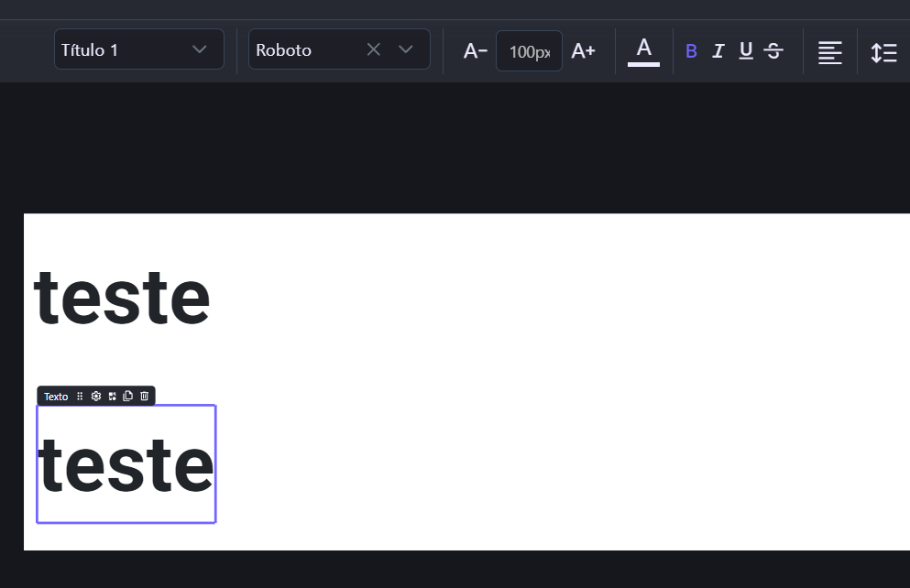910x588 pixels.
Task: Clear the Roboto font selection
Action: [373, 49]
